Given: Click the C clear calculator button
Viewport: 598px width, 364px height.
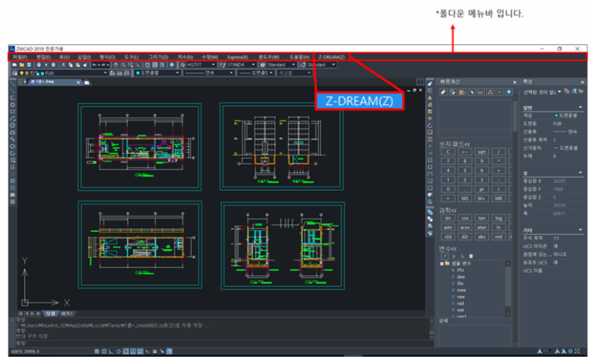Looking at the screenshot, I should [x=448, y=152].
